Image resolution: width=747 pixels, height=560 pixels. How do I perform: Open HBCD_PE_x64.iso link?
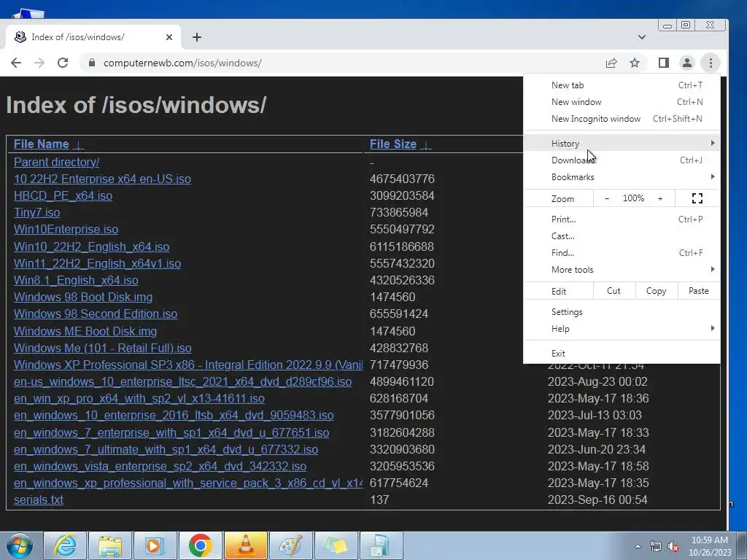click(x=63, y=195)
